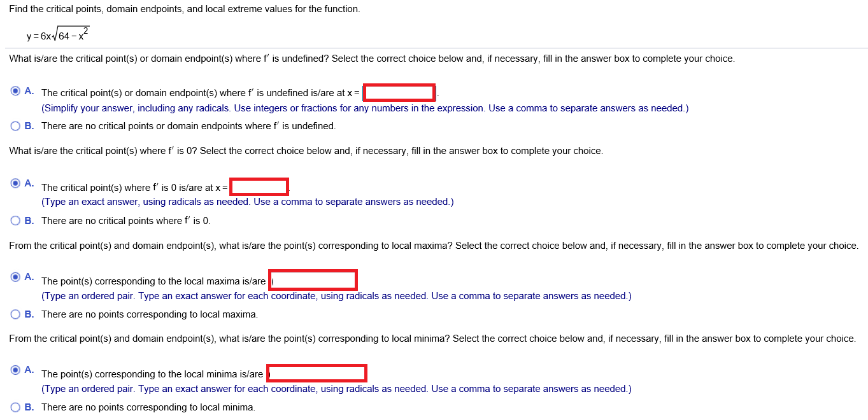Click the answer box for x where f' is undefined
868x420 pixels.
pyautogui.click(x=399, y=92)
